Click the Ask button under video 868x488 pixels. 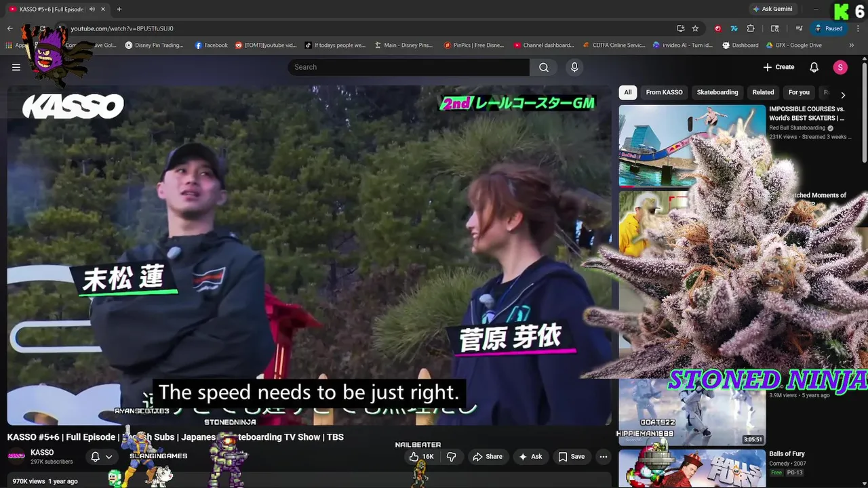[x=530, y=457]
